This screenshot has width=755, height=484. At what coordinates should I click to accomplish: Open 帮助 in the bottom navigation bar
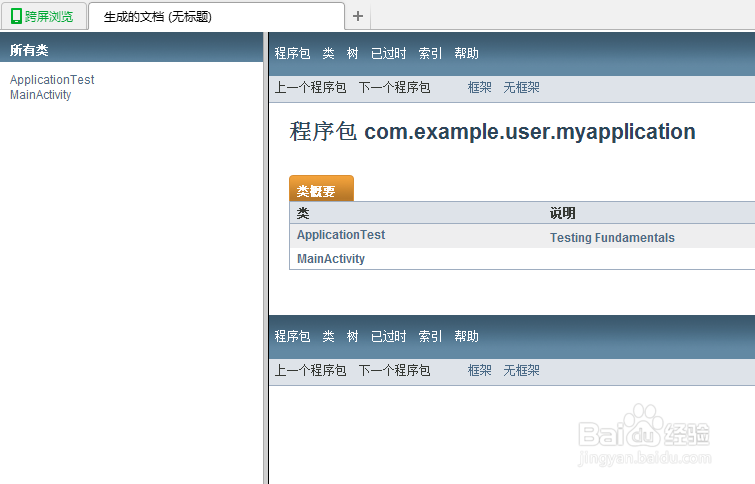pyautogui.click(x=467, y=336)
